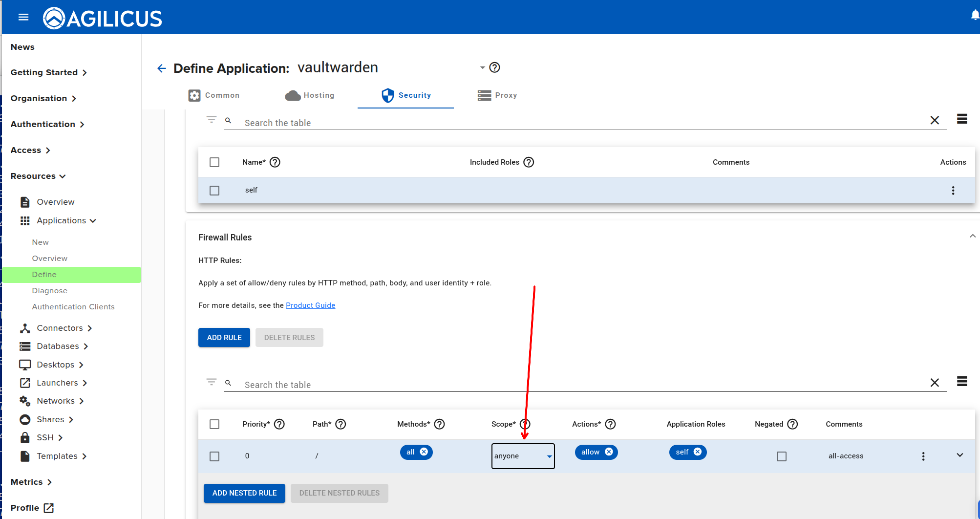This screenshot has height=519, width=980.
Task: Expand the Organisation menu
Action: (43, 99)
